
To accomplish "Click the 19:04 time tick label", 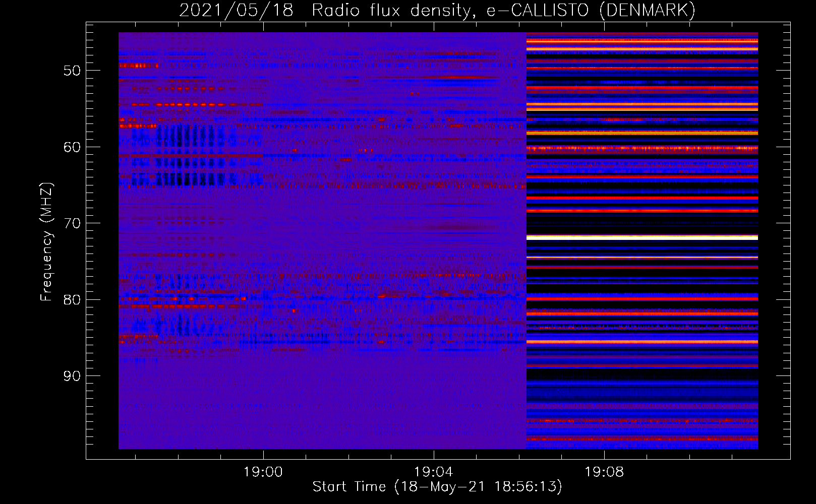I will pyautogui.click(x=434, y=472).
